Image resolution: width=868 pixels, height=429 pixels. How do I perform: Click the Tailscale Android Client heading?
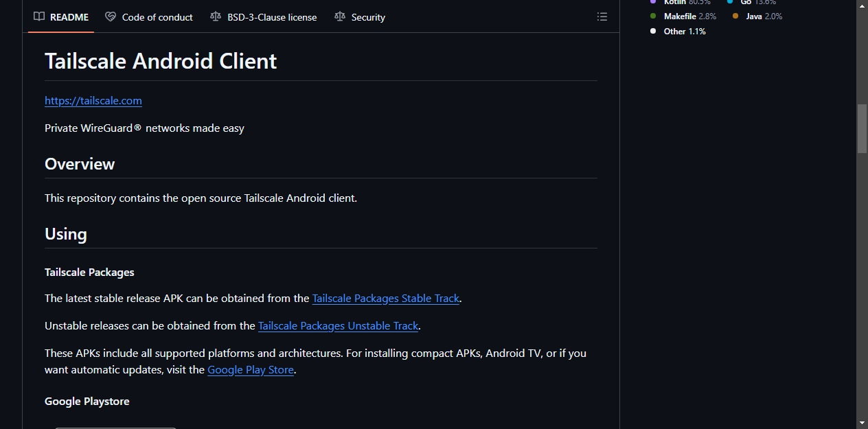[x=161, y=61]
